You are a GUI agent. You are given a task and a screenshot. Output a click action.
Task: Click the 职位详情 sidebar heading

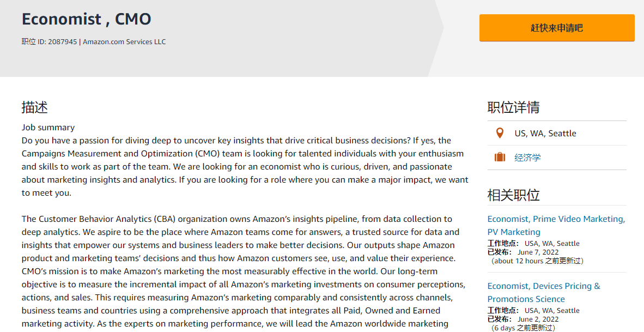coord(513,107)
